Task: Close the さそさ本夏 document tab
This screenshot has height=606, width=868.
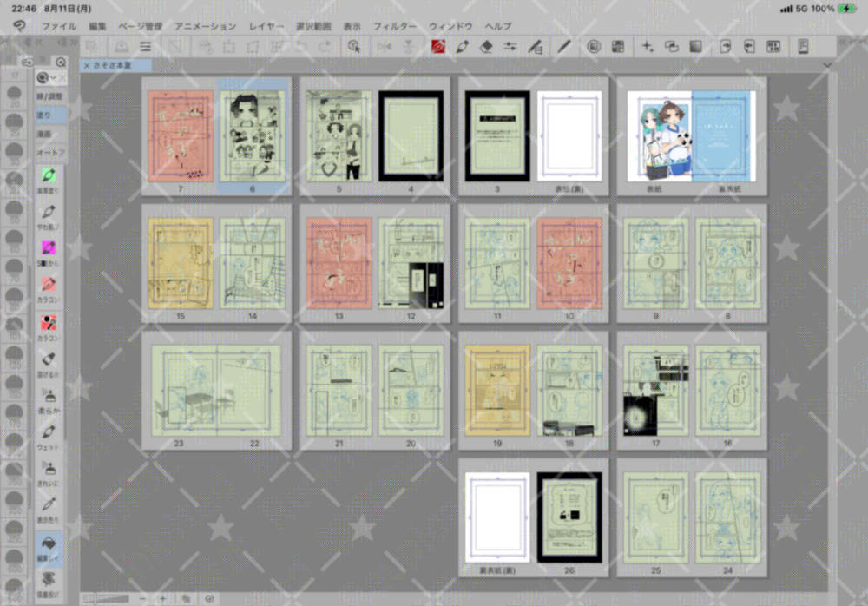Action: 87,65
